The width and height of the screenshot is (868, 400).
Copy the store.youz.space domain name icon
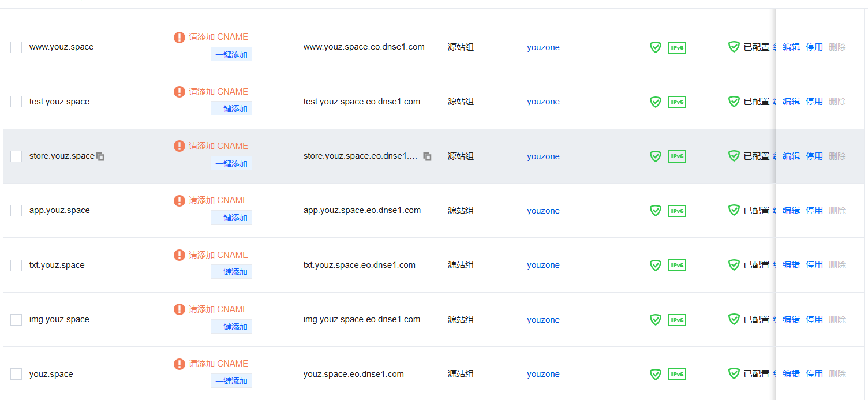[100, 156]
